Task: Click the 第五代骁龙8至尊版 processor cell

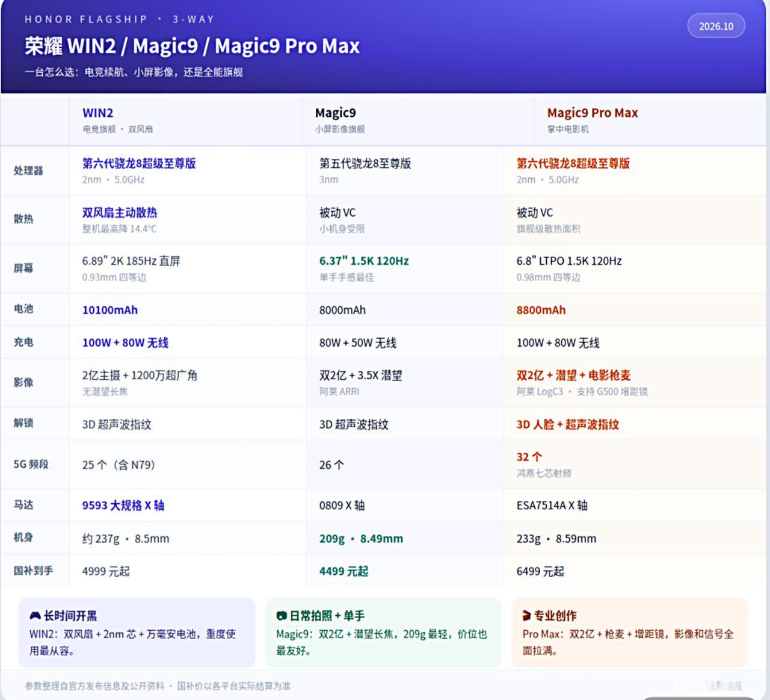Action: (365, 164)
